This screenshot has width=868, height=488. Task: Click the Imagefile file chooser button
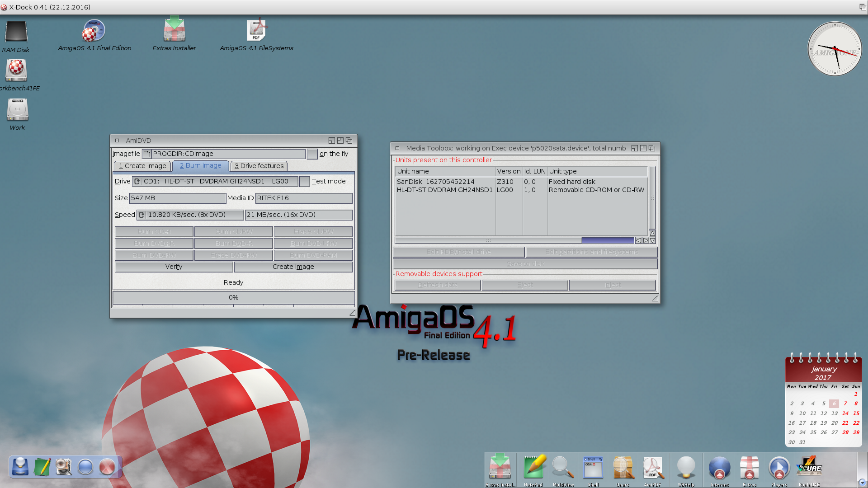[x=147, y=154]
